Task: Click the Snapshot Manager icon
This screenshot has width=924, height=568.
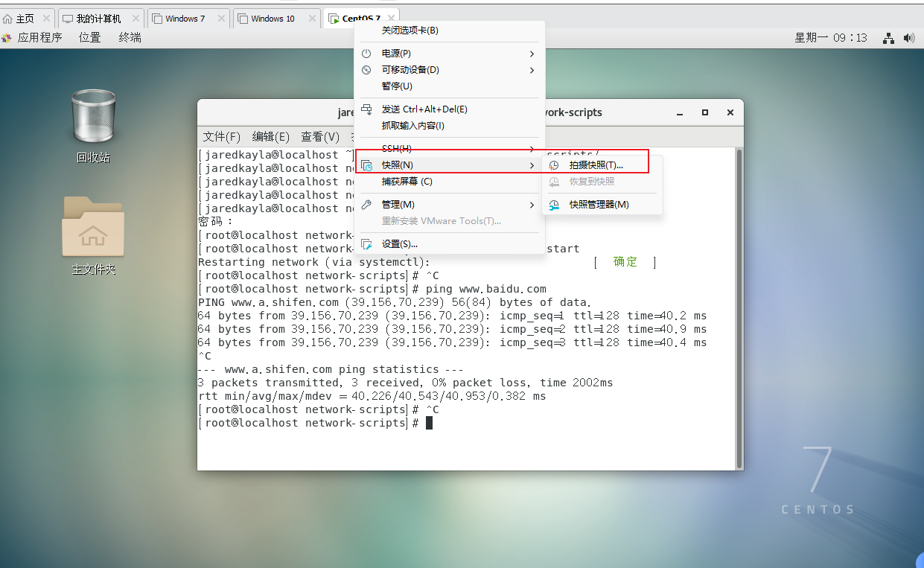Action: [x=554, y=205]
